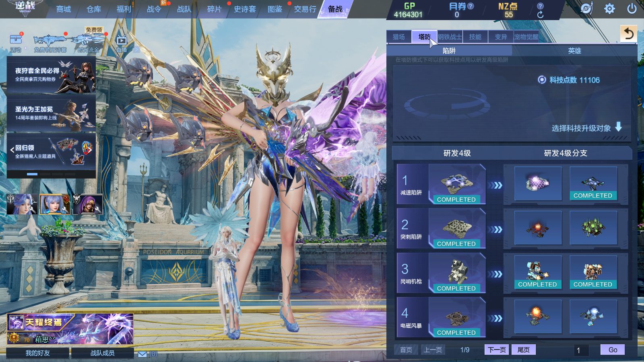
Task: Select the blue orb branch of 电磁风暴
Action: pos(593,317)
